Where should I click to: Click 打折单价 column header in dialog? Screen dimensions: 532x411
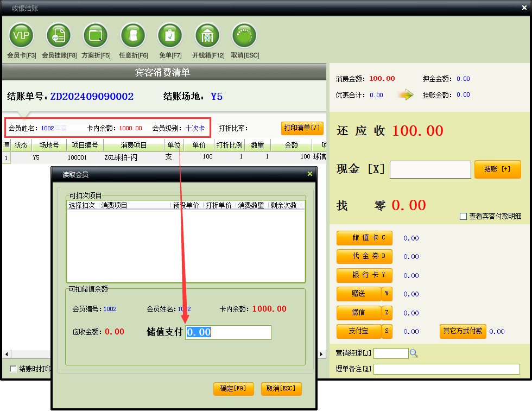tap(218, 205)
